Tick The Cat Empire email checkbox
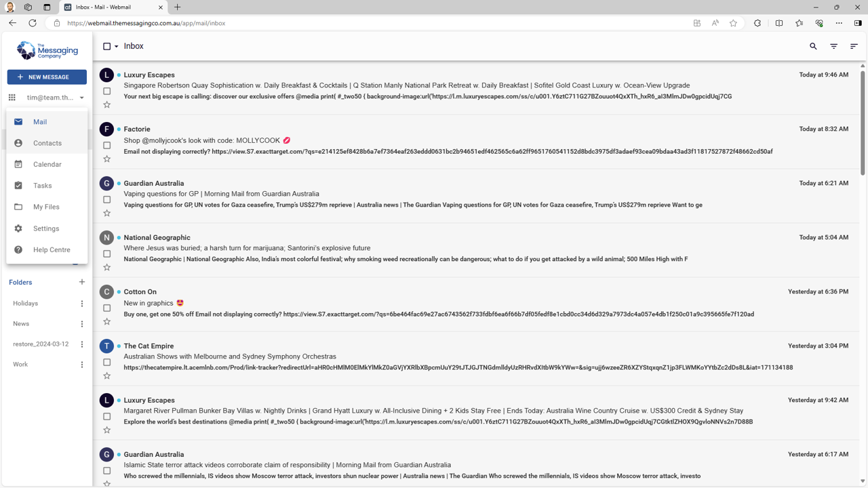Screen dimensions: 868x488 coord(106,362)
